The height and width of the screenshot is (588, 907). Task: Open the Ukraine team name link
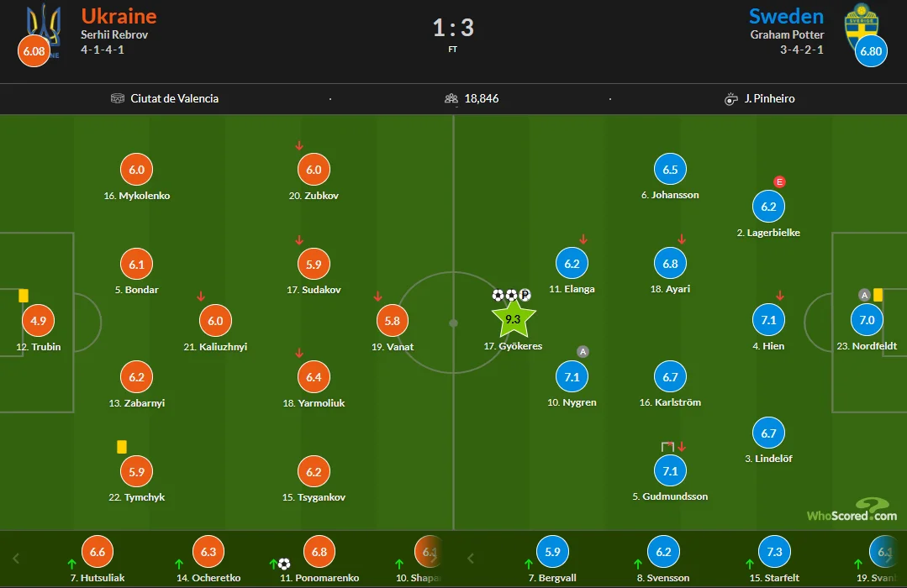click(x=119, y=15)
